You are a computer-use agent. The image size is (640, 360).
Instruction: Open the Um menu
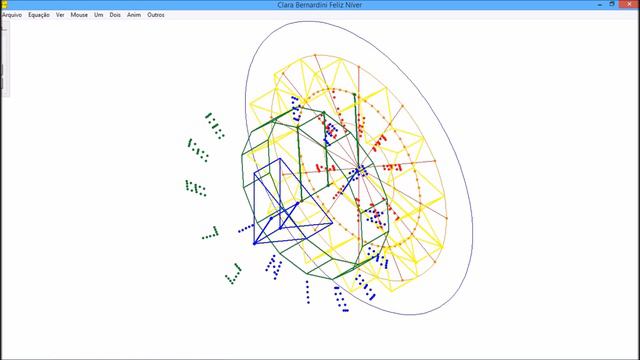(x=98, y=15)
